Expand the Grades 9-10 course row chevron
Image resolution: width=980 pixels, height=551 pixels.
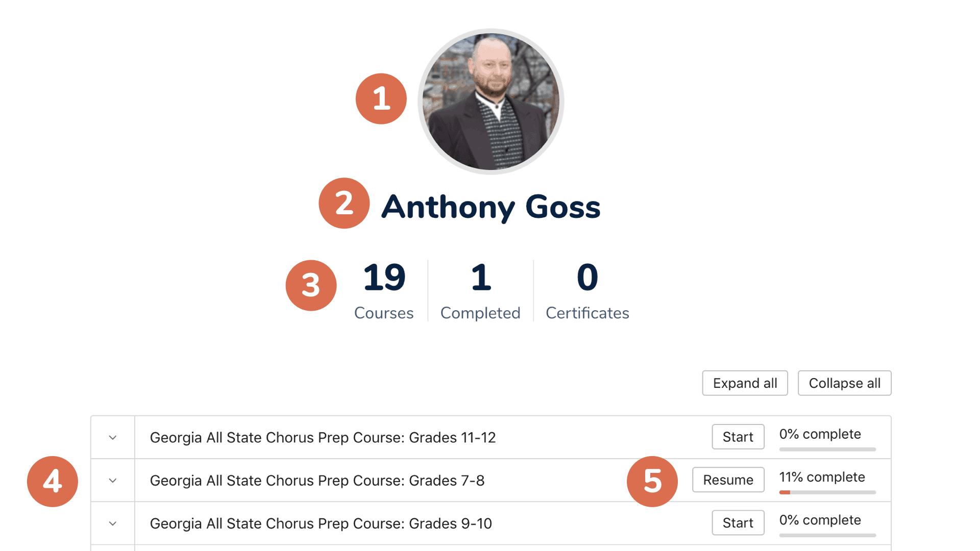click(113, 523)
